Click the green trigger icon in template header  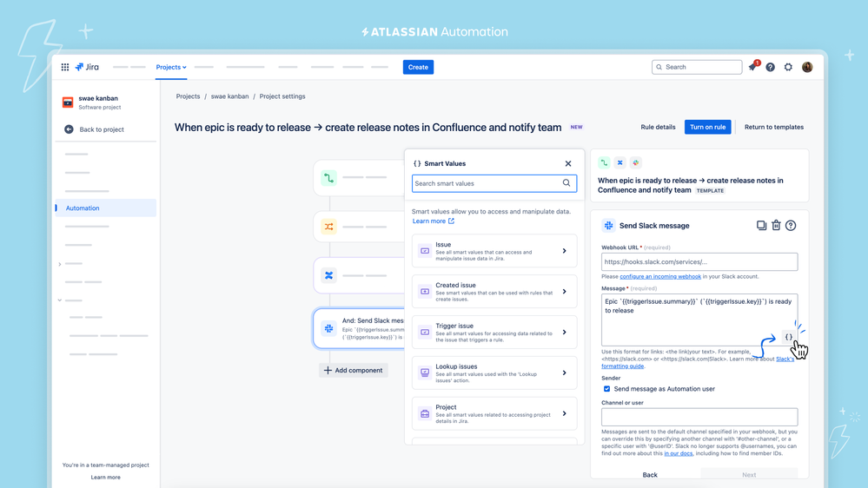click(604, 162)
